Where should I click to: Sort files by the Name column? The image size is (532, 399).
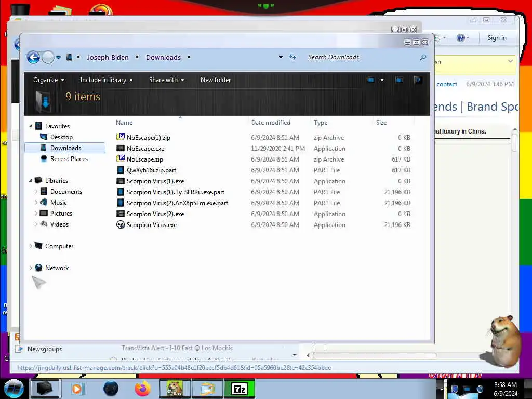tap(124, 123)
